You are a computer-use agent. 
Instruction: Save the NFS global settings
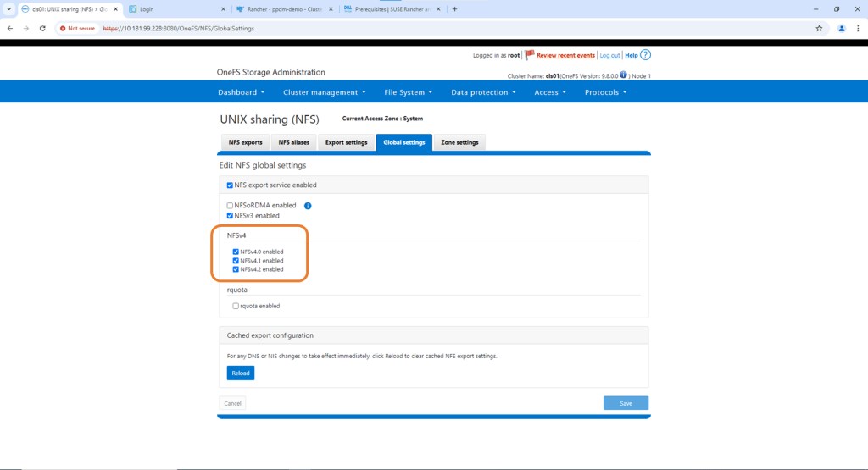click(626, 403)
